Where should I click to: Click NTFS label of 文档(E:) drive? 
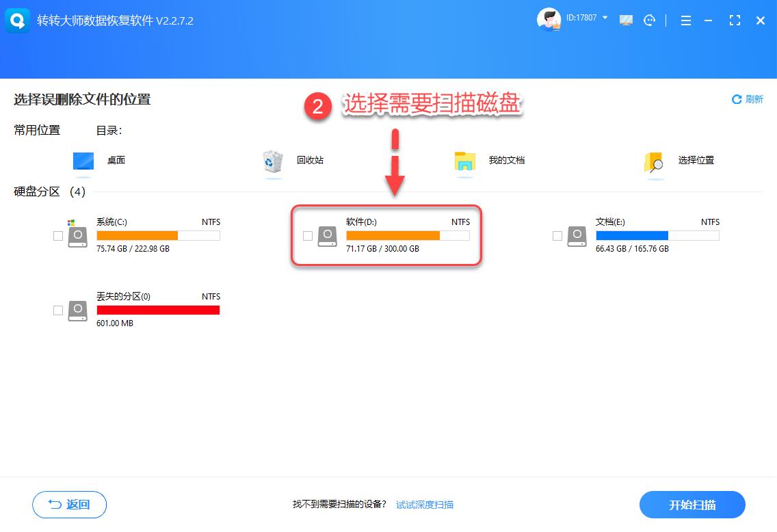pyautogui.click(x=710, y=222)
